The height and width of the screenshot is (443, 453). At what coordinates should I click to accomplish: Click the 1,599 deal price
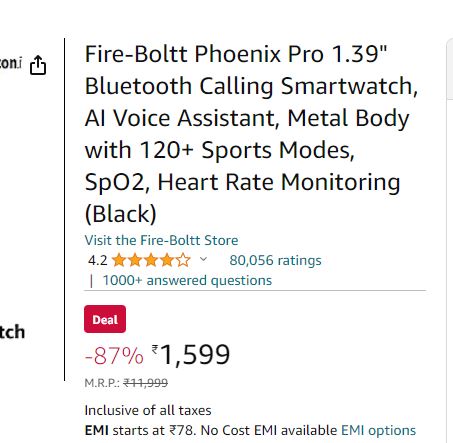click(x=195, y=355)
